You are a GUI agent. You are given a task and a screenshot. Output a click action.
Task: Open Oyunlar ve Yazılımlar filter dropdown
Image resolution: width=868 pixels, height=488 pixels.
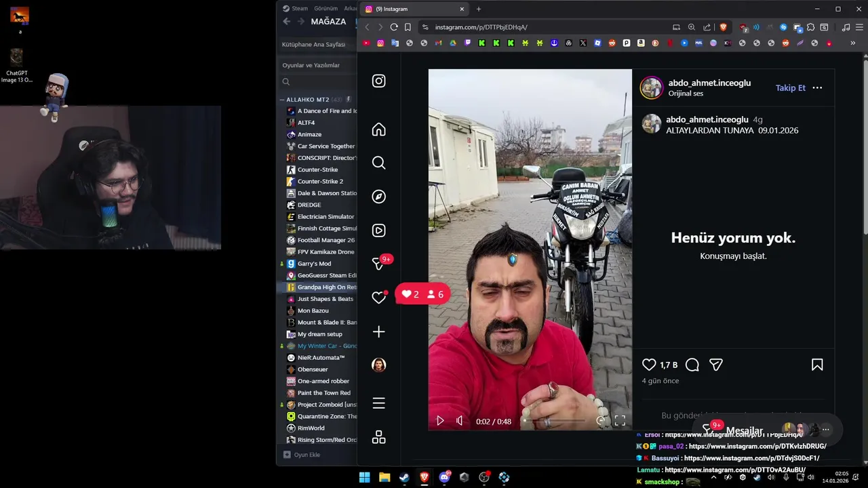pos(317,65)
